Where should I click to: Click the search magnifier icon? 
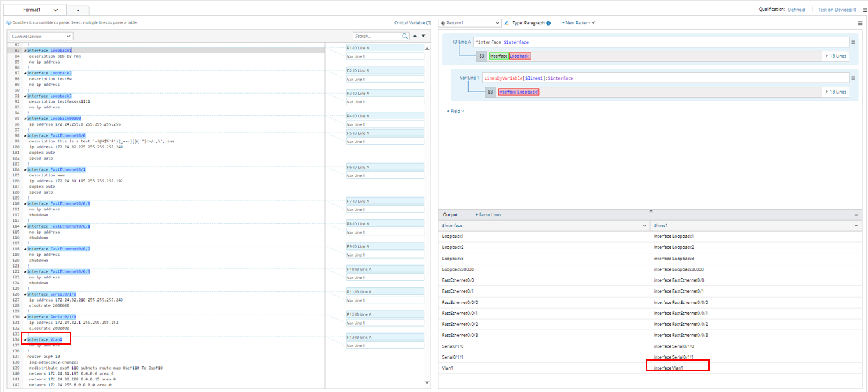coord(405,37)
